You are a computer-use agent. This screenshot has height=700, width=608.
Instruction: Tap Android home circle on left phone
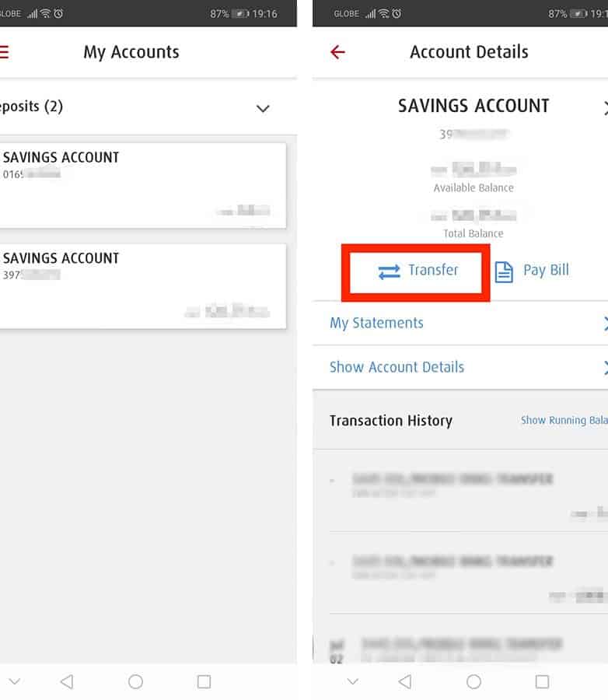(136, 681)
